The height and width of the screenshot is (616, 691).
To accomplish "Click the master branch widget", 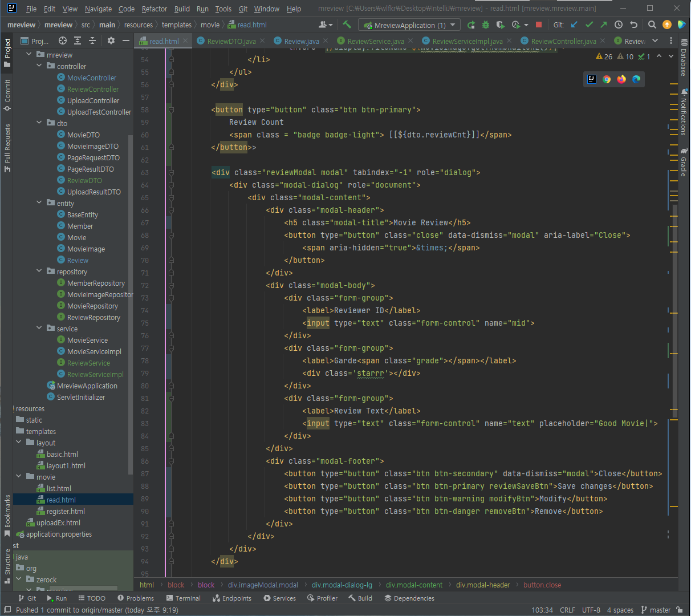I will pos(656,610).
